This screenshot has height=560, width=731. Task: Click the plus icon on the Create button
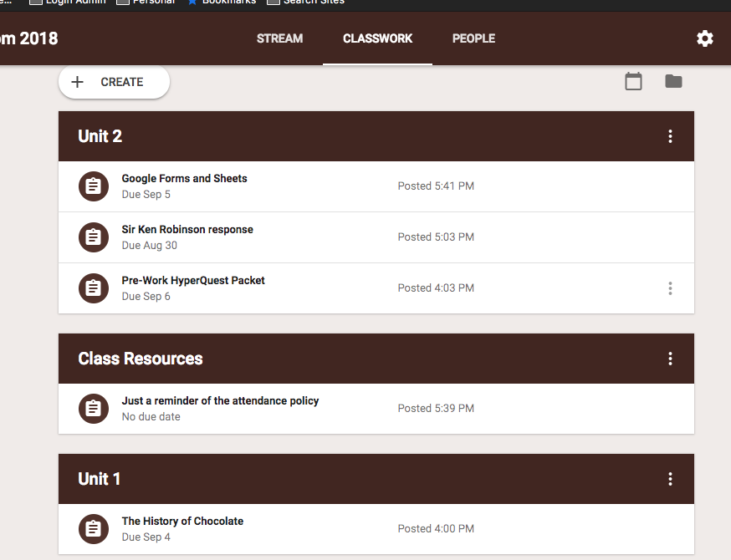(77, 82)
